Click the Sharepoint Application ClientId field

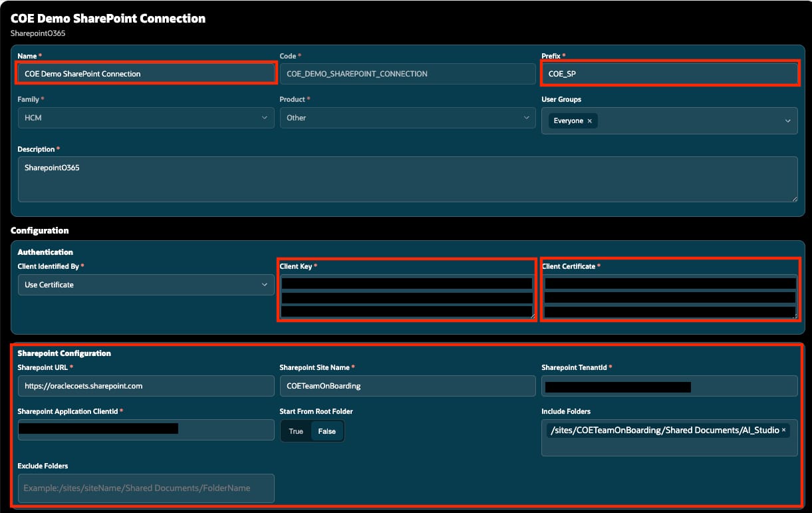pyautogui.click(x=146, y=430)
